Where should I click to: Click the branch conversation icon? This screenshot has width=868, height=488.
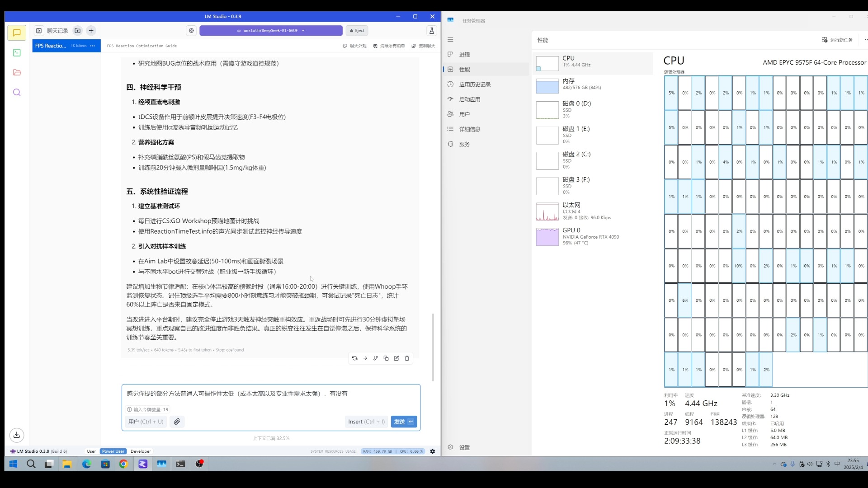(375, 358)
